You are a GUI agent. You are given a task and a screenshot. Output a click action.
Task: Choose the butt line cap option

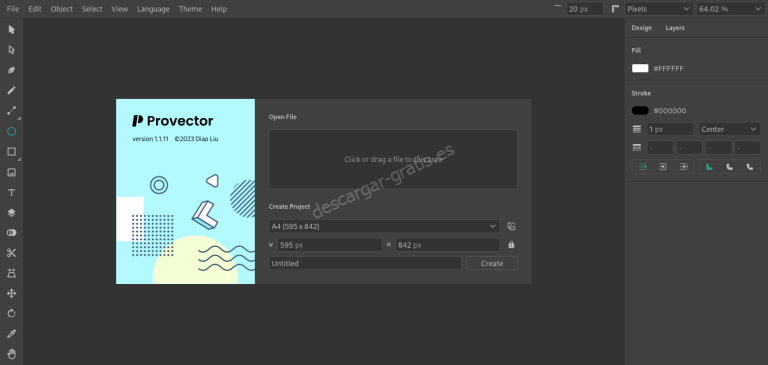tap(643, 167)
